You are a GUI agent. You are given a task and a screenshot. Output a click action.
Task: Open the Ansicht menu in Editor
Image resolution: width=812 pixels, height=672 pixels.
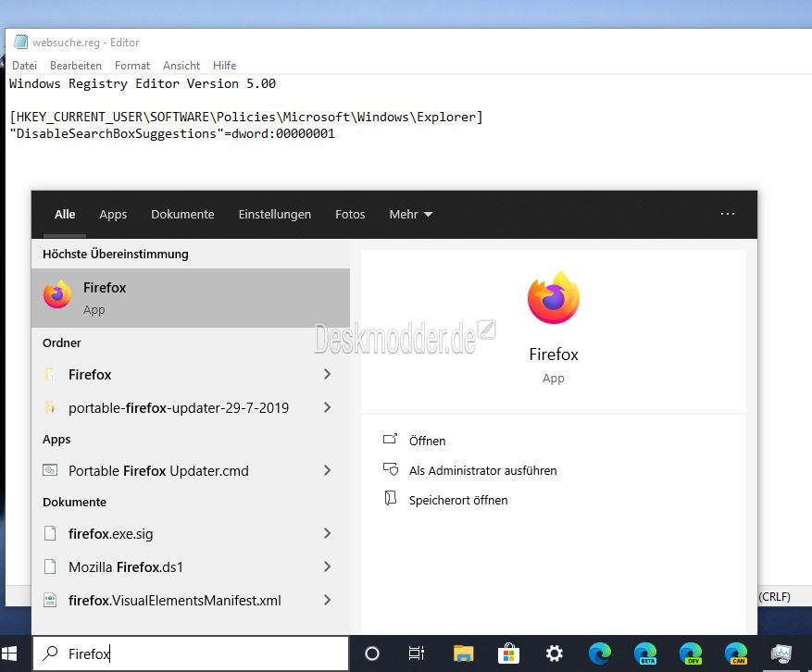[x=181, y=65]
